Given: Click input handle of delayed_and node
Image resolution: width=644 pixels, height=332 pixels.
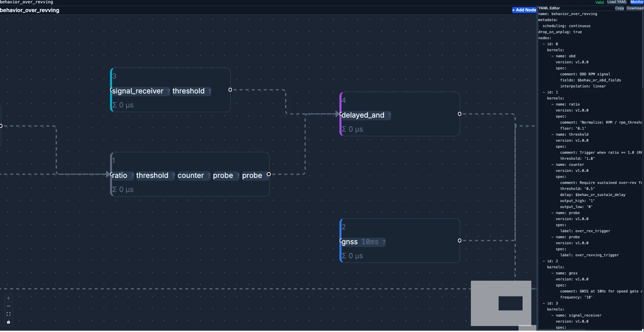Looking at the screenshot, I should (x=341, y=114).
